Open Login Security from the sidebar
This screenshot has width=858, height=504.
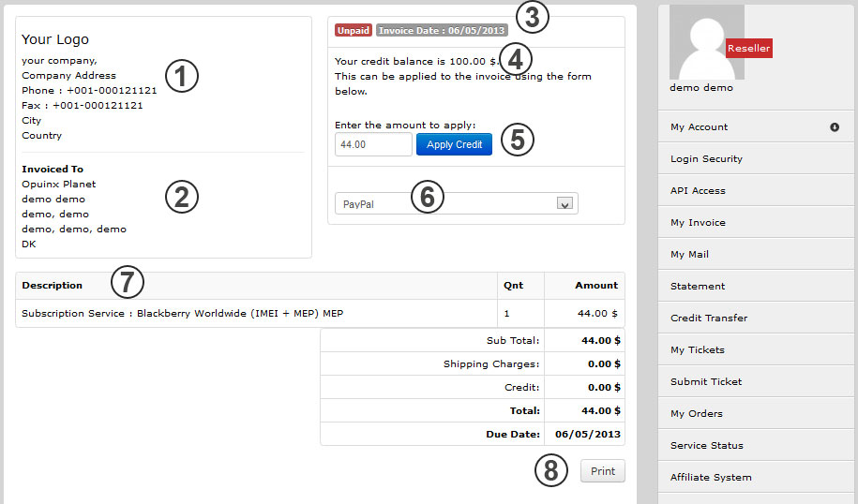coord(706,159)
